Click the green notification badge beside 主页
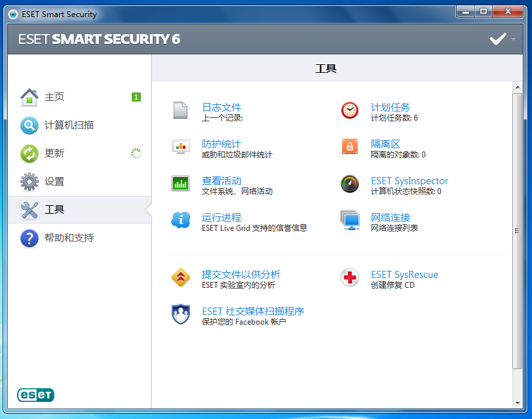The height and width of the screenshot is (419, 532). click(x=136, y=97)
